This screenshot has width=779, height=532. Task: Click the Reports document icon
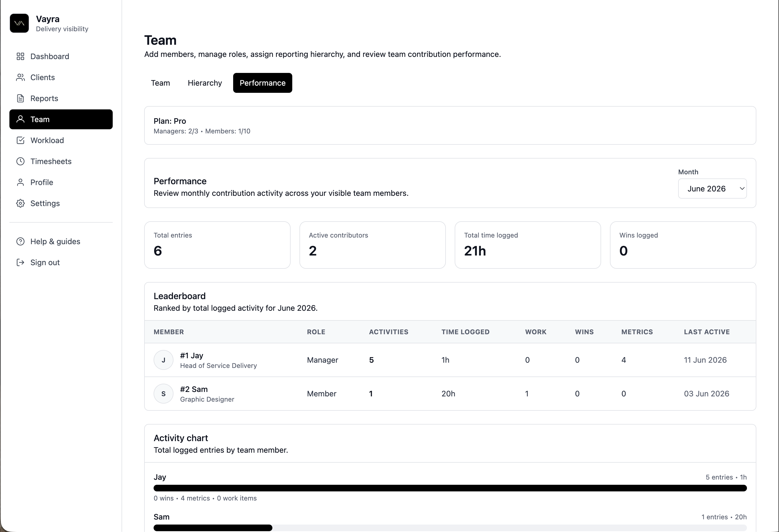click(x=20, y=98)
